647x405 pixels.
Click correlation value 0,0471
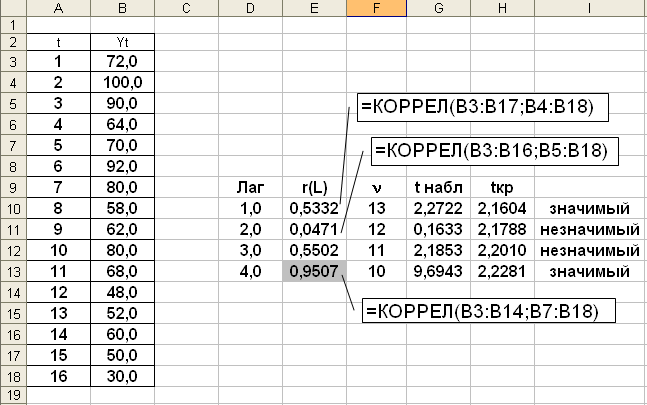tap(314, 230)
